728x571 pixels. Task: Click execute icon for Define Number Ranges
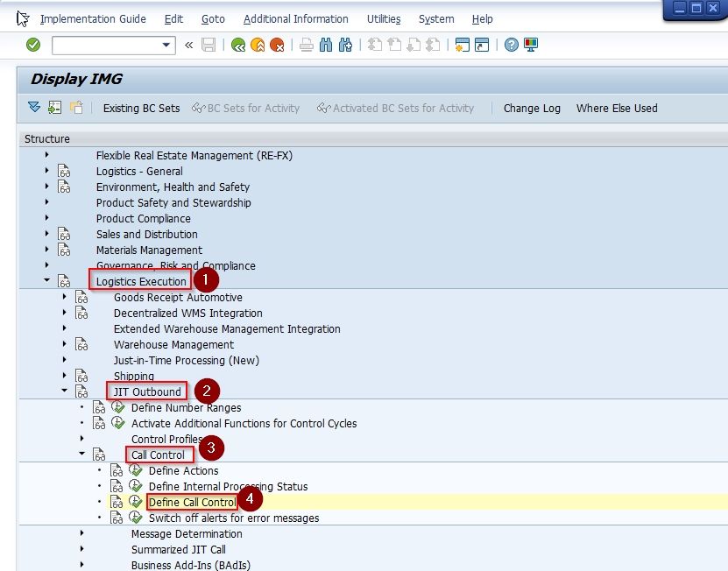(118, 407)
